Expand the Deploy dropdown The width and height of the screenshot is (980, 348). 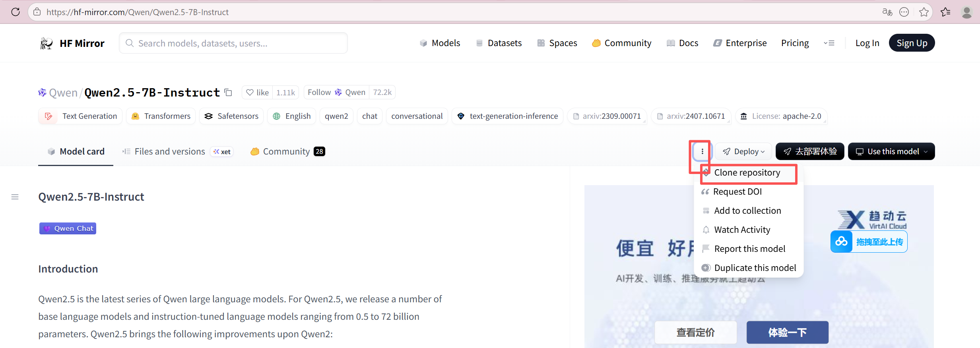pyautogui.click(x=743, y=151)
